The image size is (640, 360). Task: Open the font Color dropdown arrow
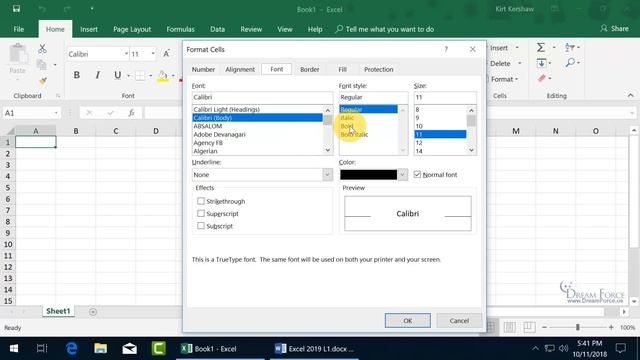tap(402, 175)
